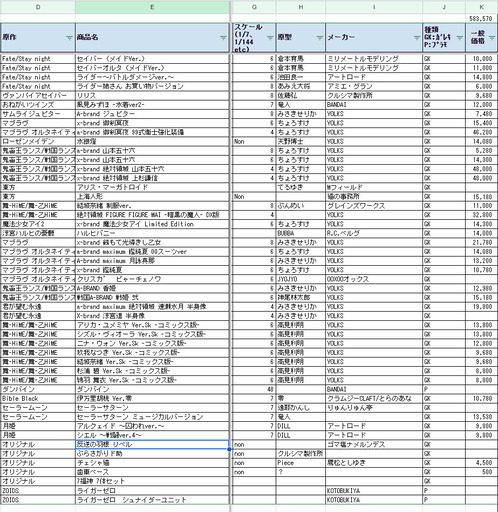Select the price cell 21,780
Screen dimensions: 498x512
(x=481, y=242)
